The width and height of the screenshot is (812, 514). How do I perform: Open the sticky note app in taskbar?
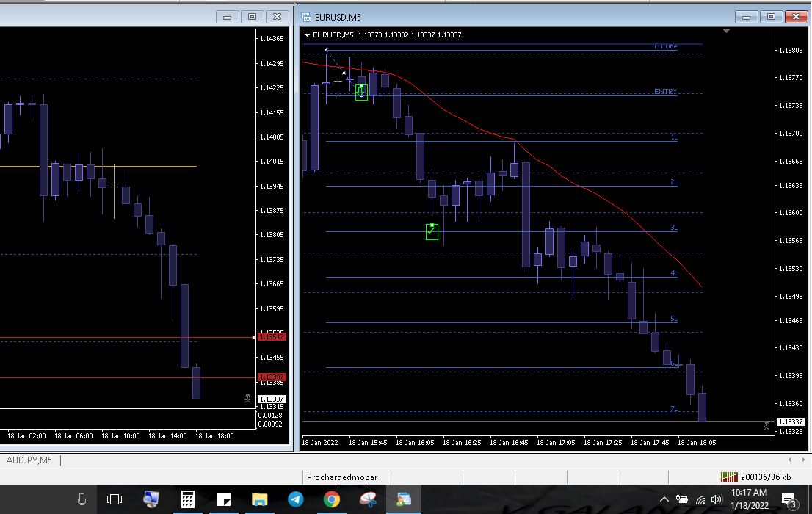coord(224,499)
